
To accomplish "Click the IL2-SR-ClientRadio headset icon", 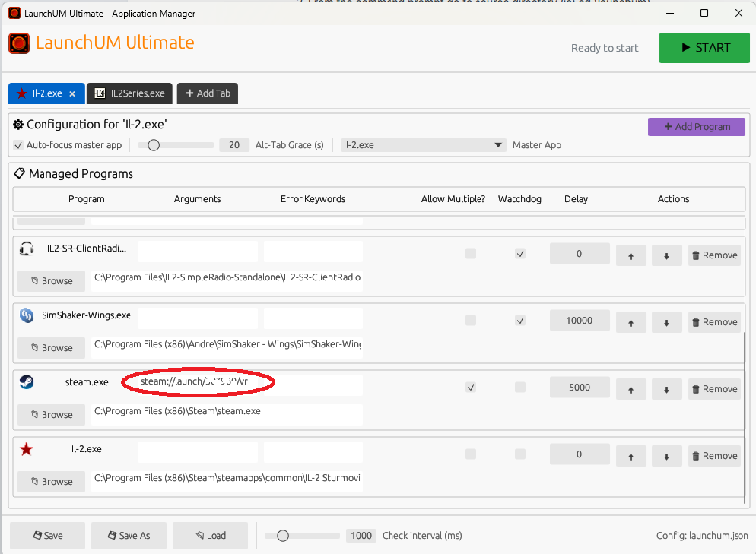I will click(27, 249).
